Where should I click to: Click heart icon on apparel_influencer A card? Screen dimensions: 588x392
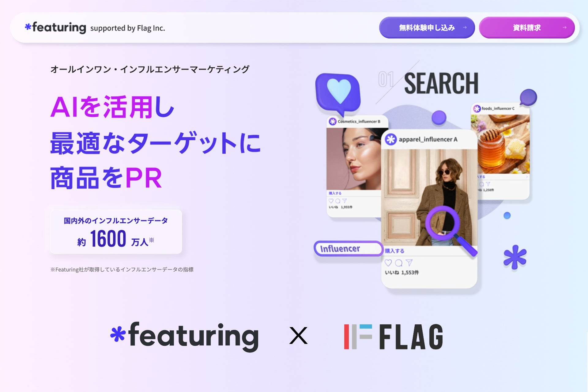pos(388,263)
